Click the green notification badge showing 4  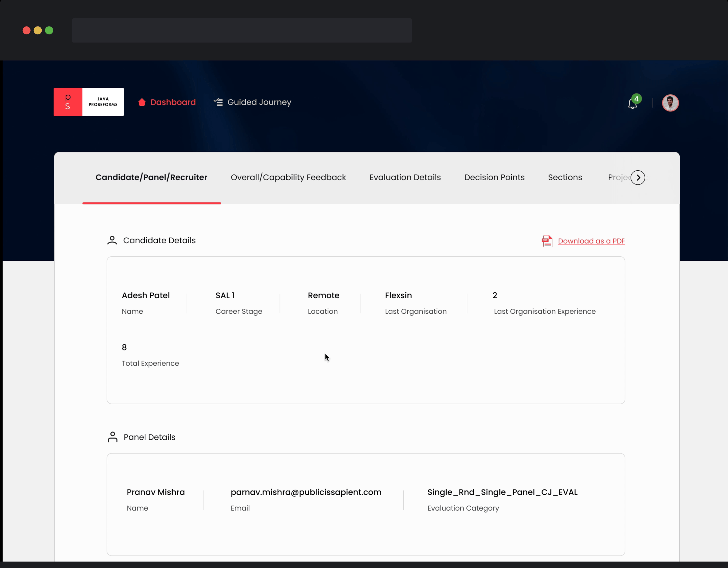636,99
